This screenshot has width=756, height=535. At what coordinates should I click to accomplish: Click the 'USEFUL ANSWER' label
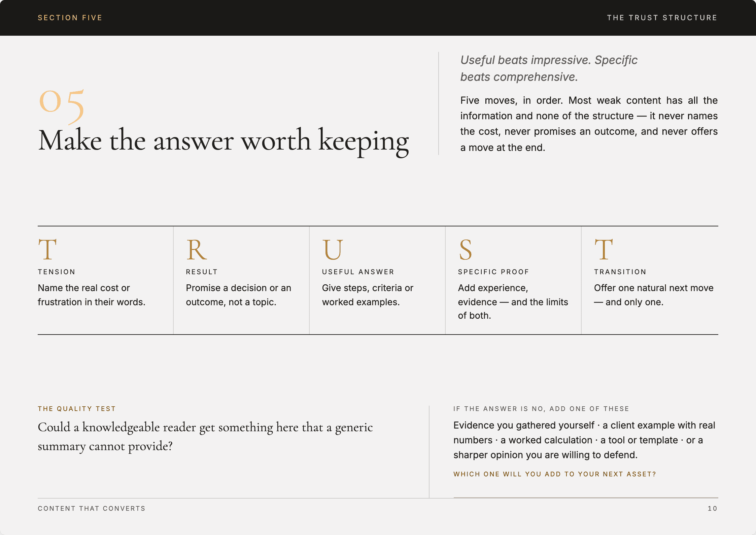(358, 272)
